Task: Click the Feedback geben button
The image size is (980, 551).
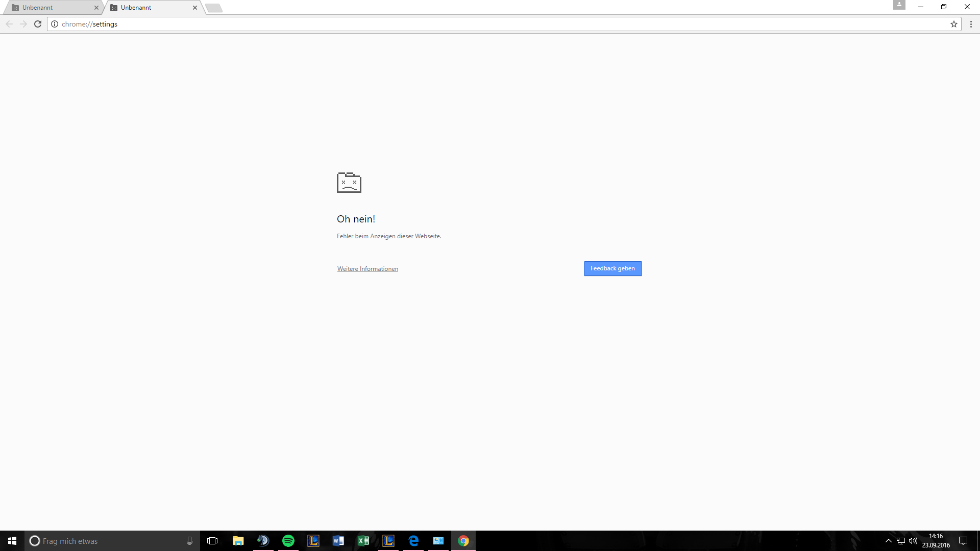Action: point(612,268)
